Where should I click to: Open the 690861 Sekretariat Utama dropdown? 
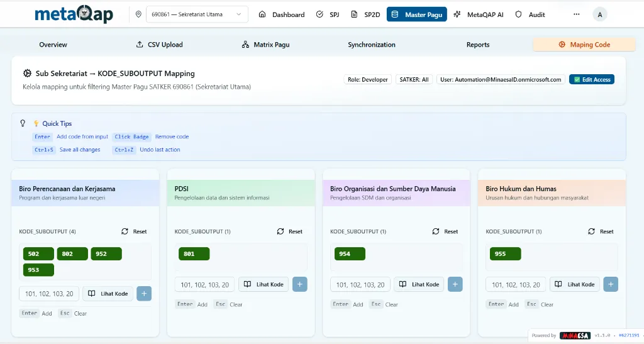[196, 14]
